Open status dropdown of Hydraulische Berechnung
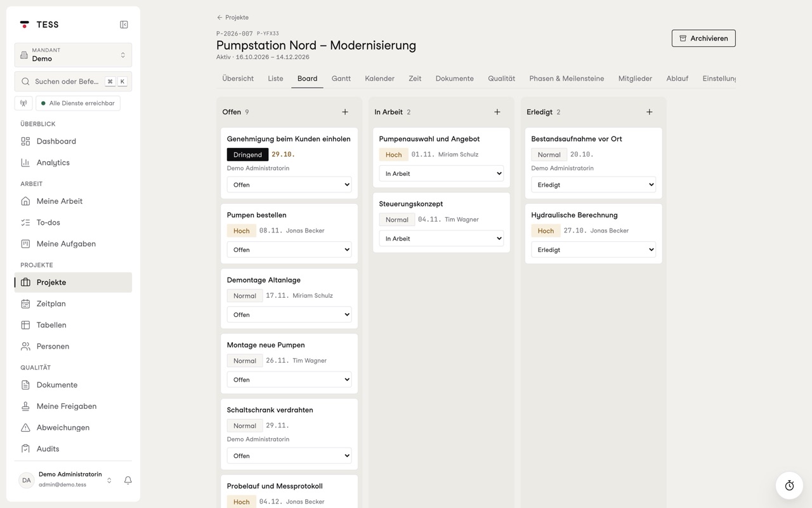The image size is (812, 508). 594,250
